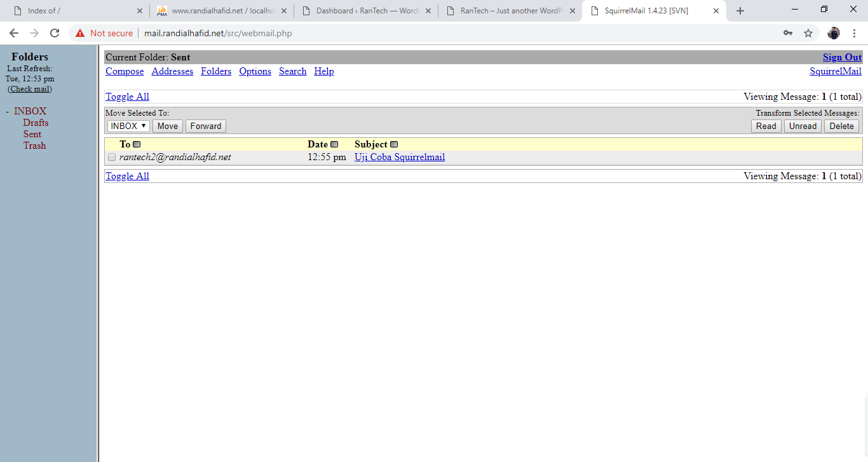Open the SquirrelMail homepage link

tap(836, 71)
